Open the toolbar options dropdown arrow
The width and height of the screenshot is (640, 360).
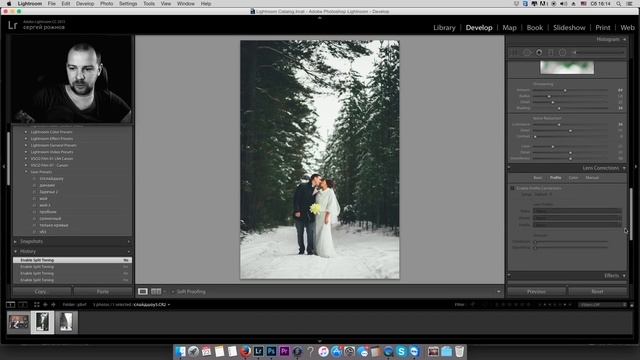click(498, 291)
